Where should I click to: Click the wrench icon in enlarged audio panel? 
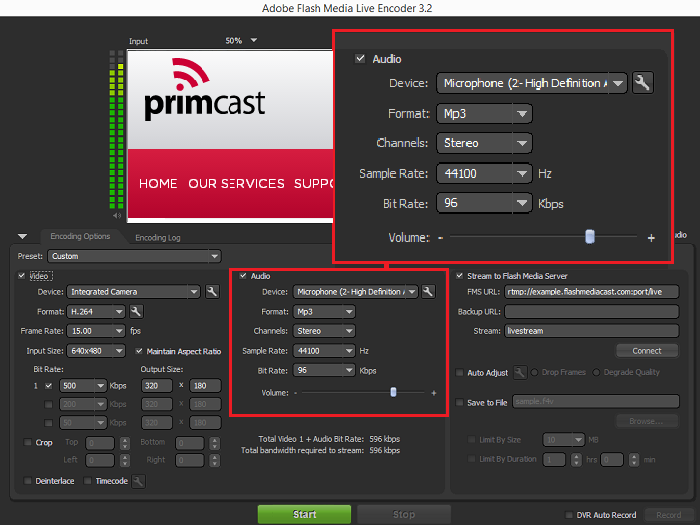[643, 83]
